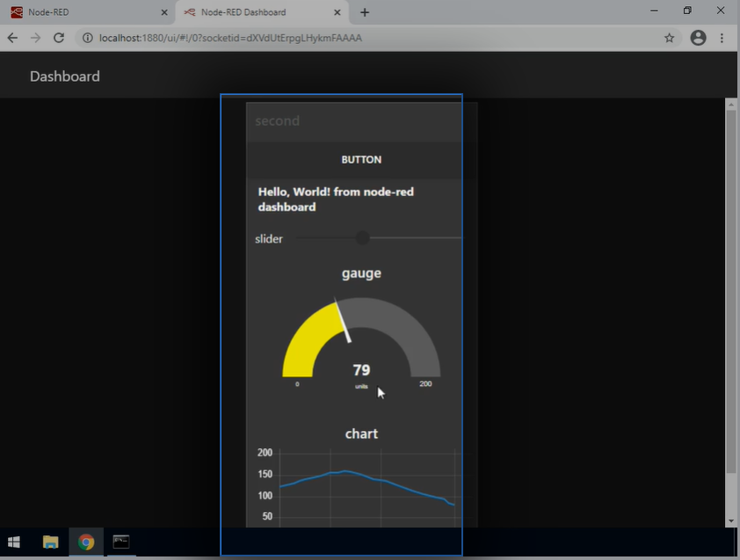Click the scrollbar up arrow
740x560 pixels.
click(730, 104)
